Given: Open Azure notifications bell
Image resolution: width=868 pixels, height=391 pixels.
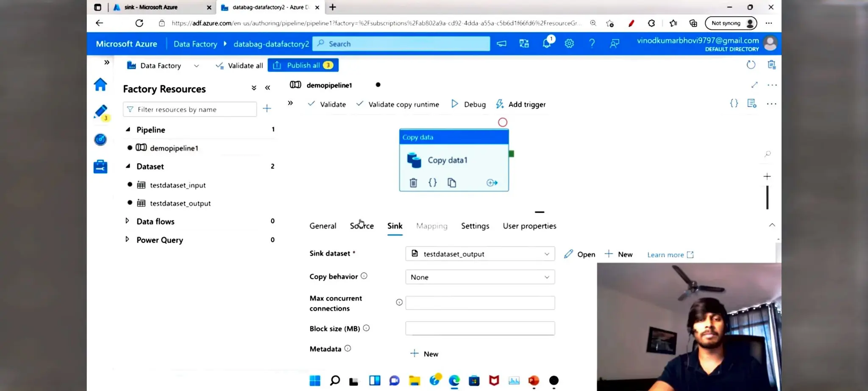Looking at the screenshot, I should pos(547,43).
